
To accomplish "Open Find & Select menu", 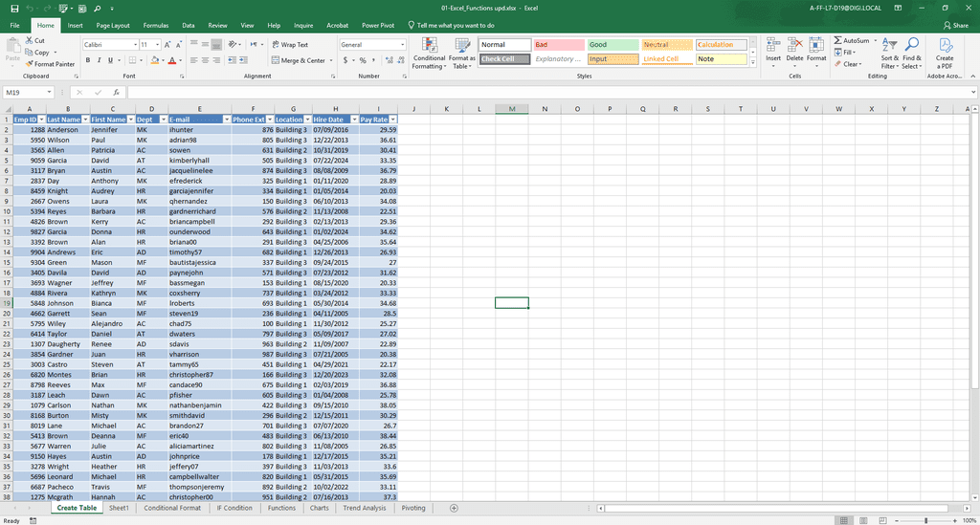I will coord(911,54).
